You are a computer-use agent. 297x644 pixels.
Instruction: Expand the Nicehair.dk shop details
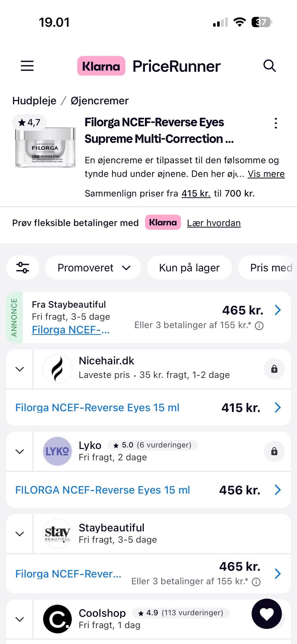(20, 369)
